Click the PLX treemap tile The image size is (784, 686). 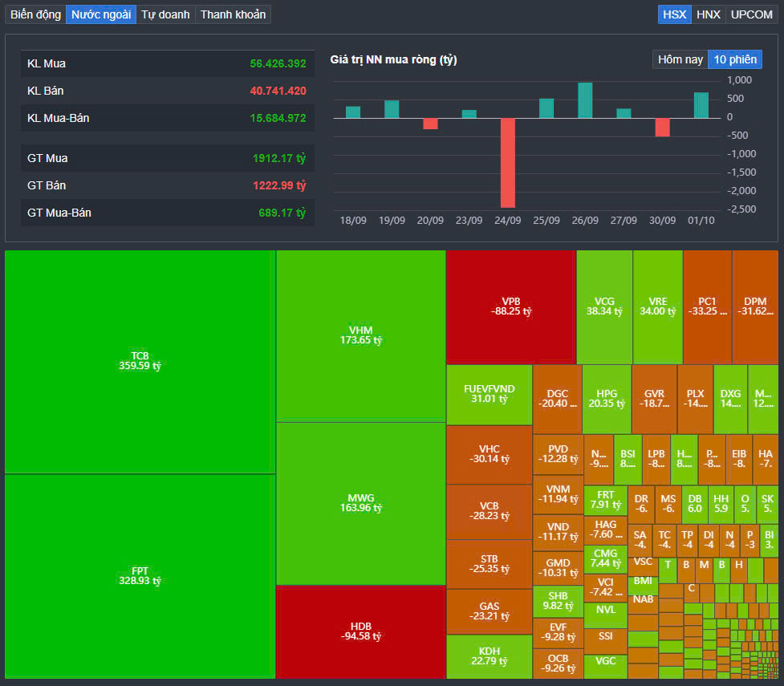pos(696,399)
